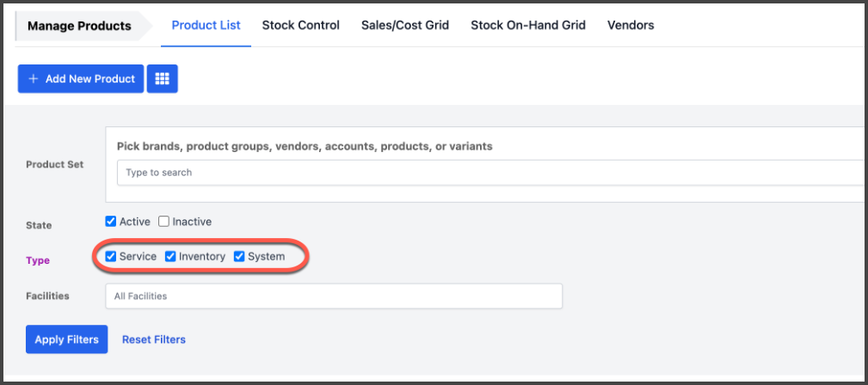Image resolution: width=868 pixels, height=385 pixels.
Task: Click the State filter label
Action: click(x=39, y=225)
